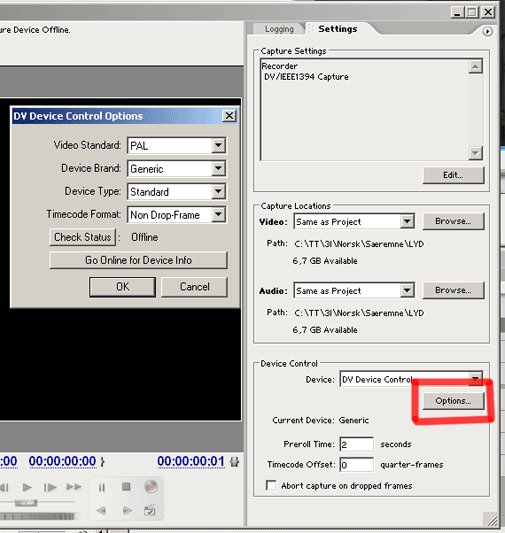The width and height of the screenshot is (505, 533).
Task: Expand the Timecode Format dropdown
Action: (219, 214)
